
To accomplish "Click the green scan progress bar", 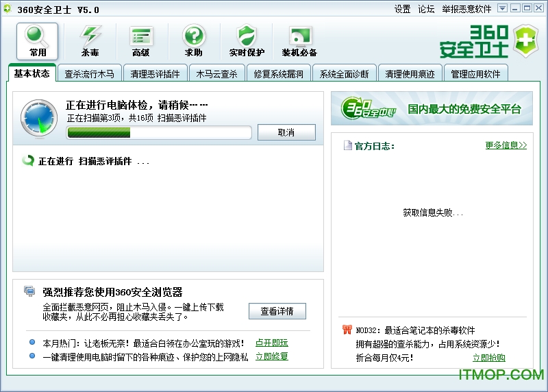I will coord(159,133).
